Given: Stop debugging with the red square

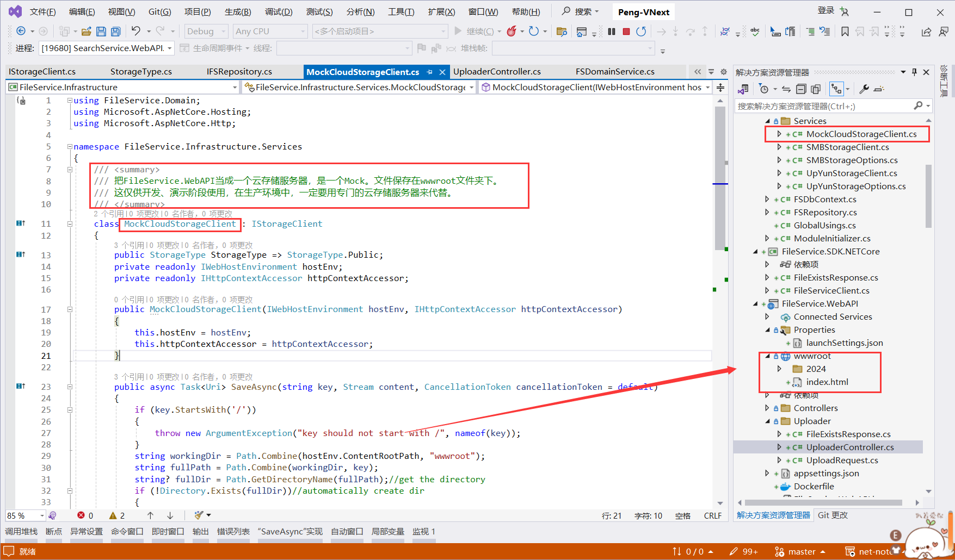Looking at the screenshot, I should point(626,32).
